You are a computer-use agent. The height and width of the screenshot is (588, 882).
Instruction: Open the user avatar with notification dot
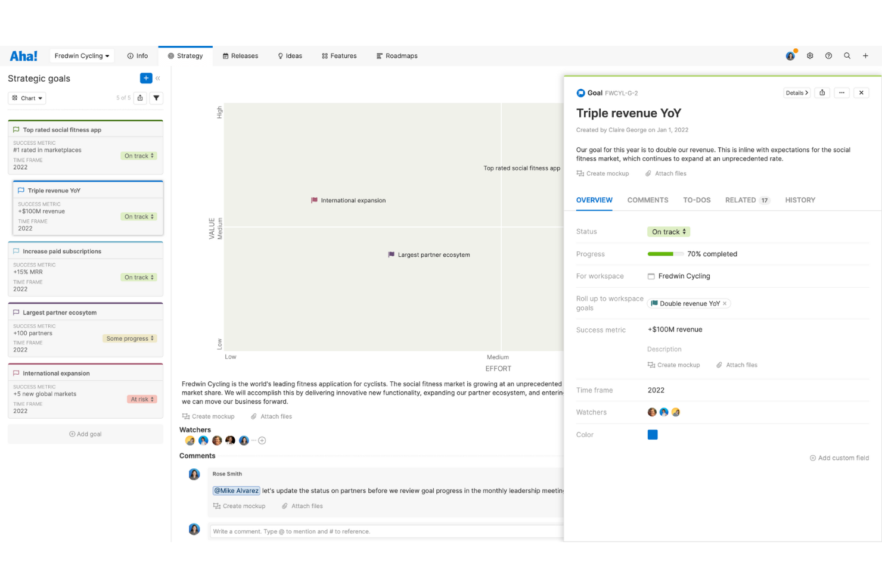[791, 55]
